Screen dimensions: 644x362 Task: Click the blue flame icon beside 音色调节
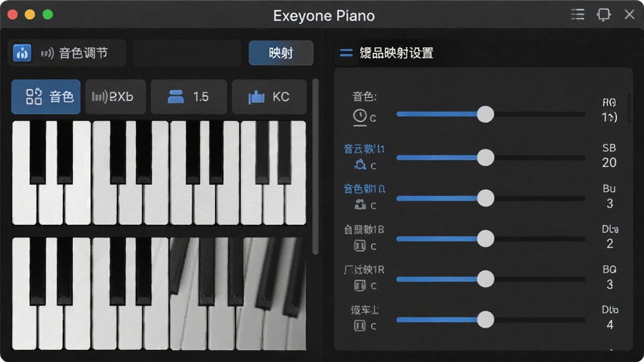click(x=22, y=53)
